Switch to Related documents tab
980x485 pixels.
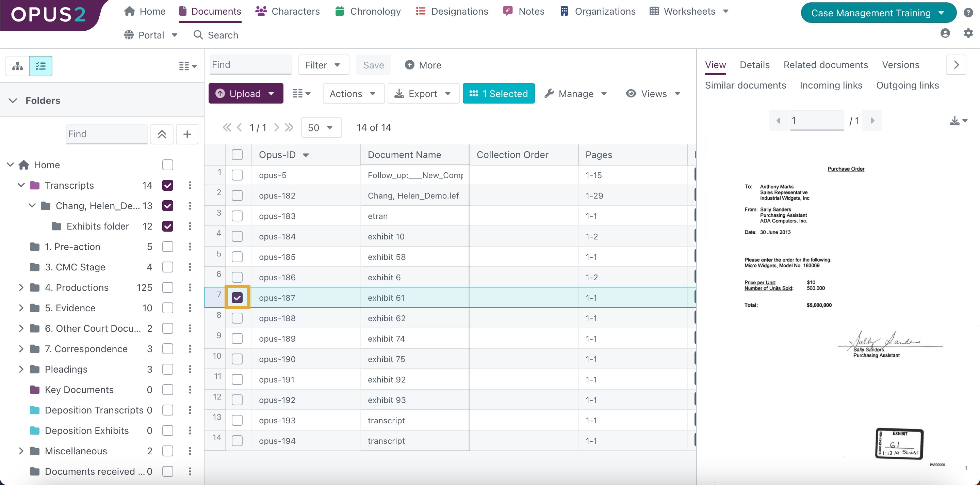826,65
